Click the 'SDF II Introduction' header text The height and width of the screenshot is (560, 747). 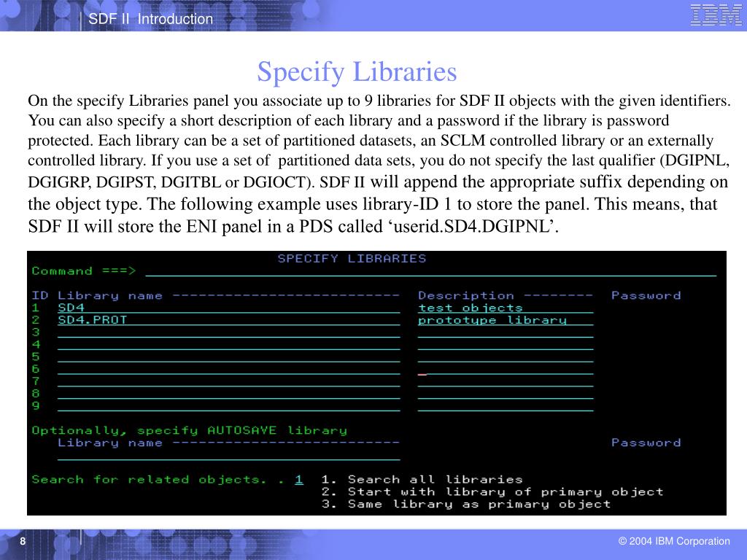pyautogui.click(x=150, y=19)
